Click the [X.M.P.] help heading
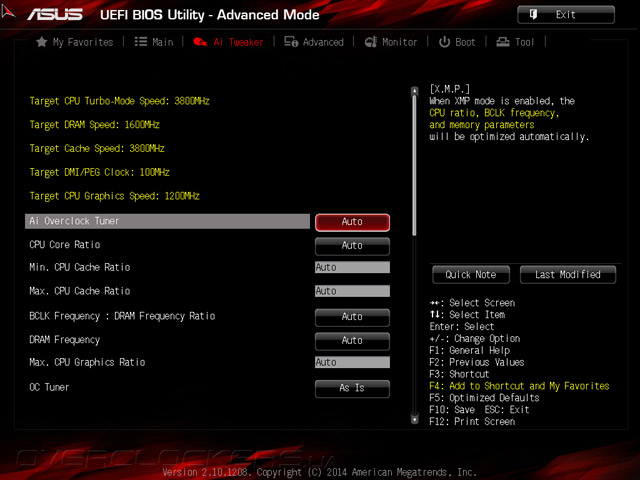This screenshot has height=480, width=640. (450, 89)
